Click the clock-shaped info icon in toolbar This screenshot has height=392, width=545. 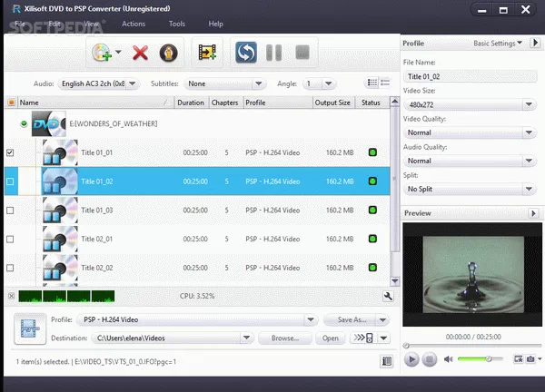coord(167,53)
